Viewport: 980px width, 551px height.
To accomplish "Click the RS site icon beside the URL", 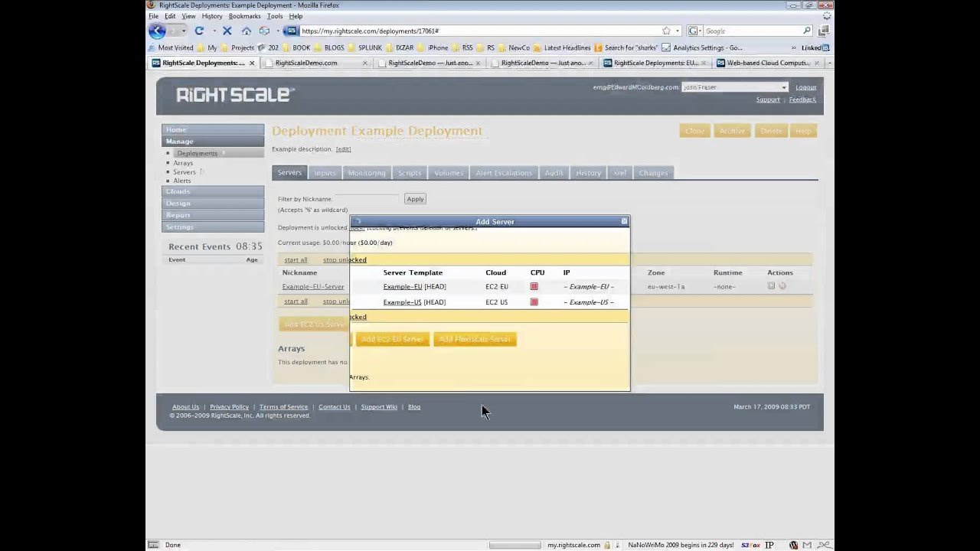I will tap(291, 31).
